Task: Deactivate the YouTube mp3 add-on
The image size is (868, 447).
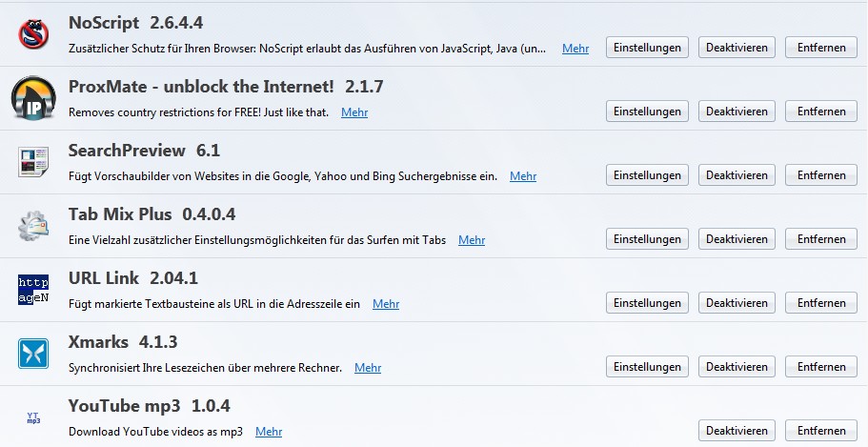Action: (x=737, y=431)
